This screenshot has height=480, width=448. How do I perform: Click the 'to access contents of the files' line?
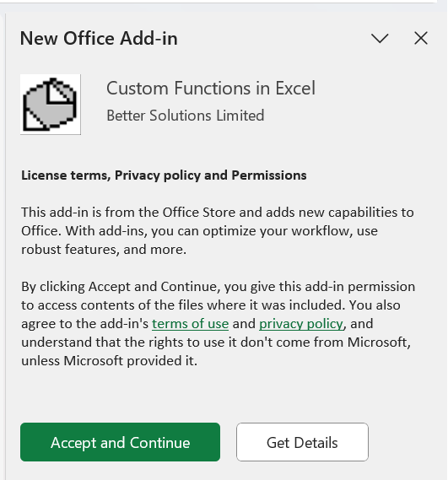point(211,305)
